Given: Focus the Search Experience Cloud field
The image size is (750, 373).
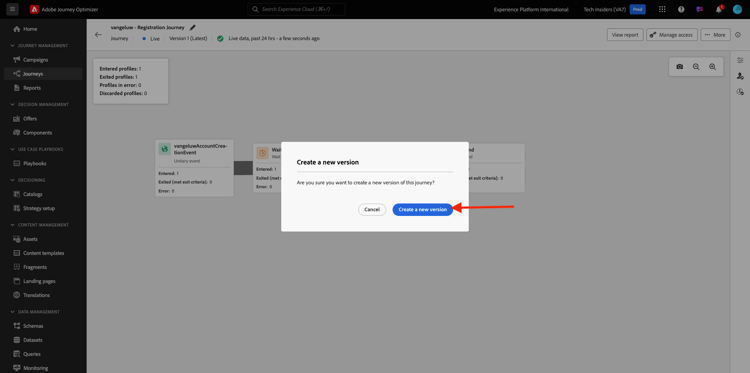Looking at the screenshot, I should pos(296,9).
